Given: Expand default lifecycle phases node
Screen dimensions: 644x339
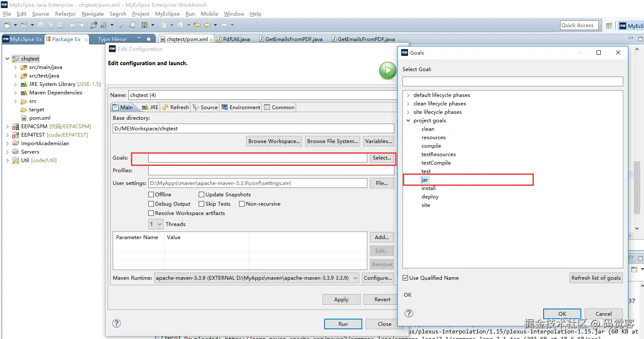Looking at the screenshot, I should (x=408, y=95).
